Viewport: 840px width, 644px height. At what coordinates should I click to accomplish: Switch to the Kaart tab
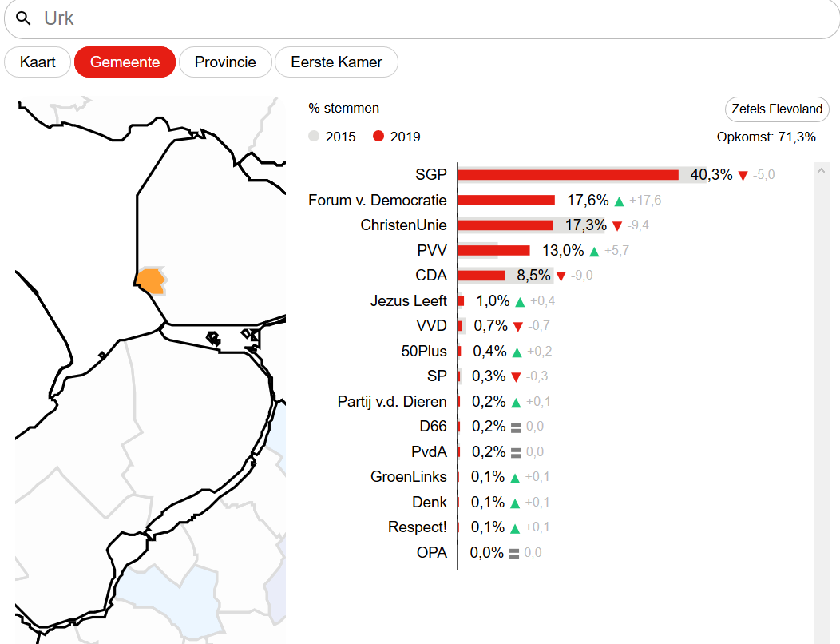pyautogui.click(x=38, y=62)
